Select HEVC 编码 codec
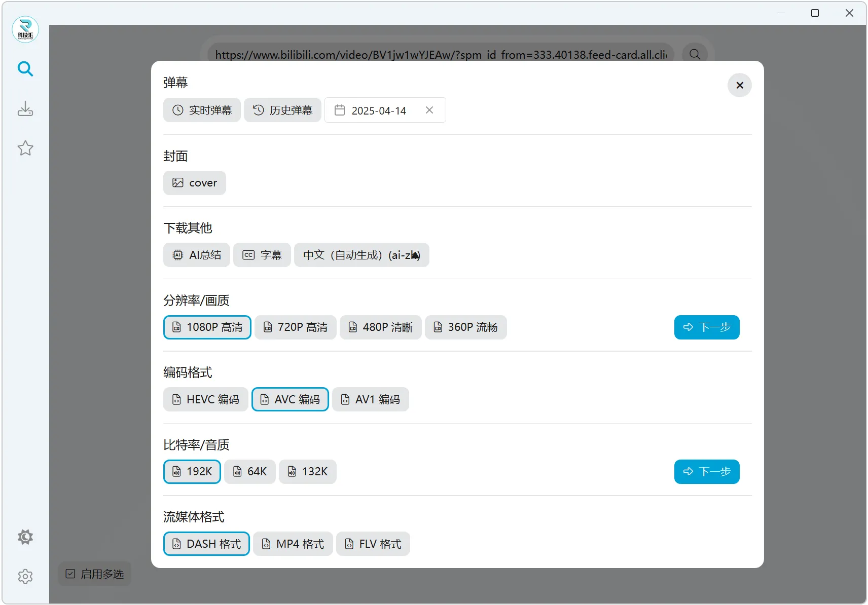 tap(206, 399)
